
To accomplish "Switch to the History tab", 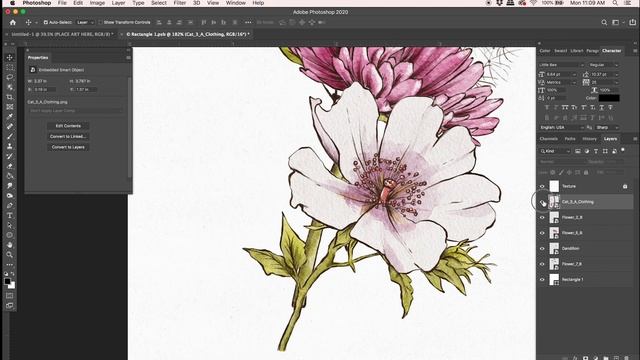I will pos(589,139).
